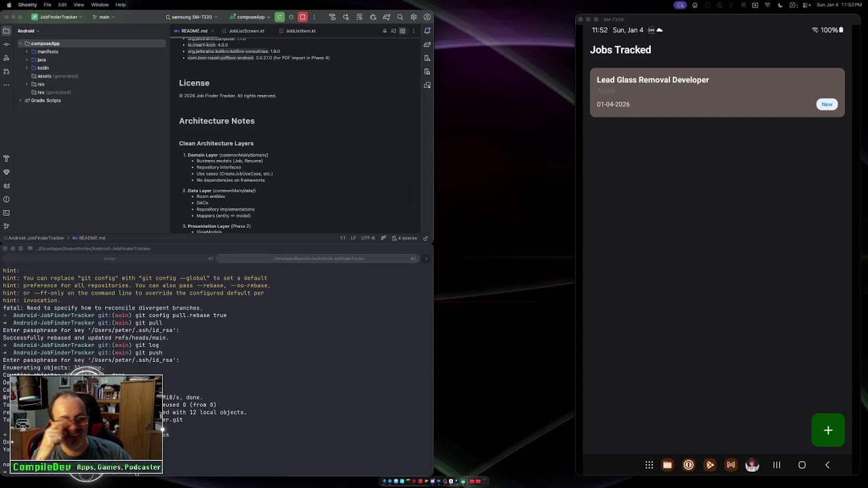868x488 pixels.
Task: Open the Help menu in menu bar
Action: [x=120, y=5]
